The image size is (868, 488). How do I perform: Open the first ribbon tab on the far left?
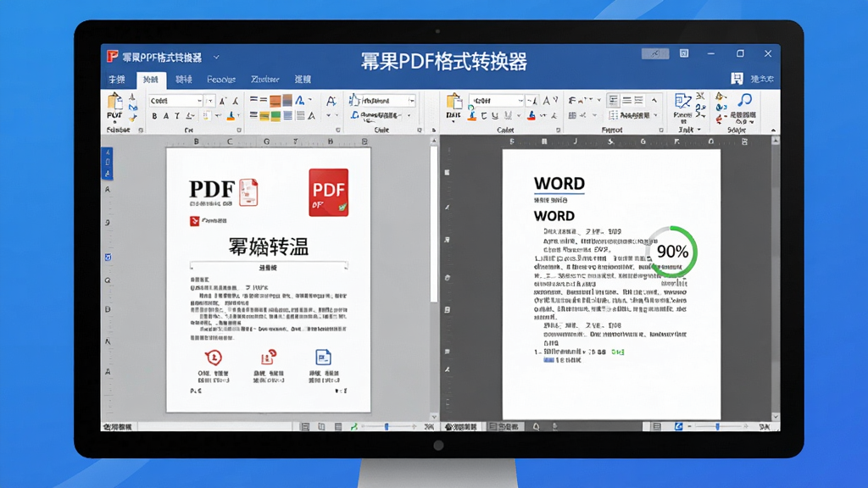click(x=117, y=80)
